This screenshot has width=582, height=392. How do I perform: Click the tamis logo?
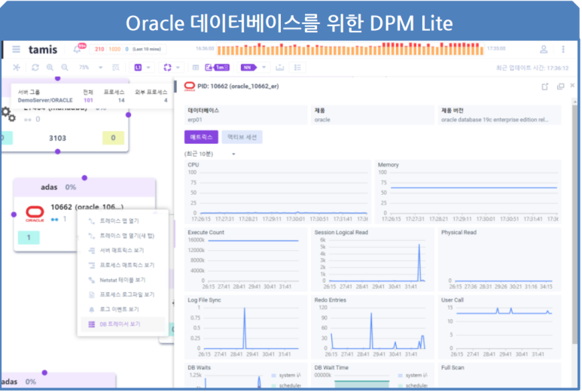(43, 50)
